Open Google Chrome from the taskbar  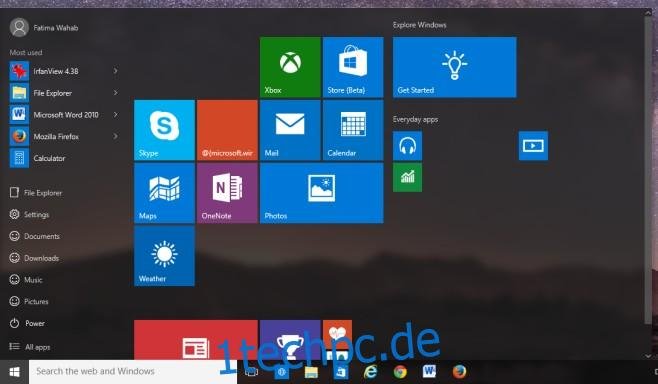tap(400, 372)
